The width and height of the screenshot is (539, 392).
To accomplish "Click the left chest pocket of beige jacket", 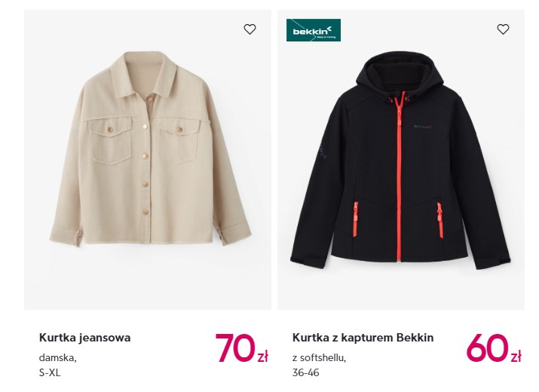I will [x=109, y=139].
